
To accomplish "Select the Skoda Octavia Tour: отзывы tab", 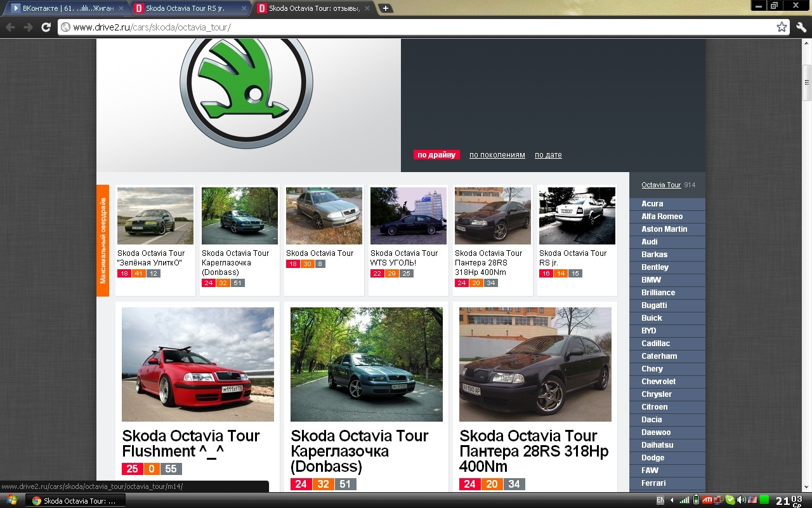I will point(313,9).
